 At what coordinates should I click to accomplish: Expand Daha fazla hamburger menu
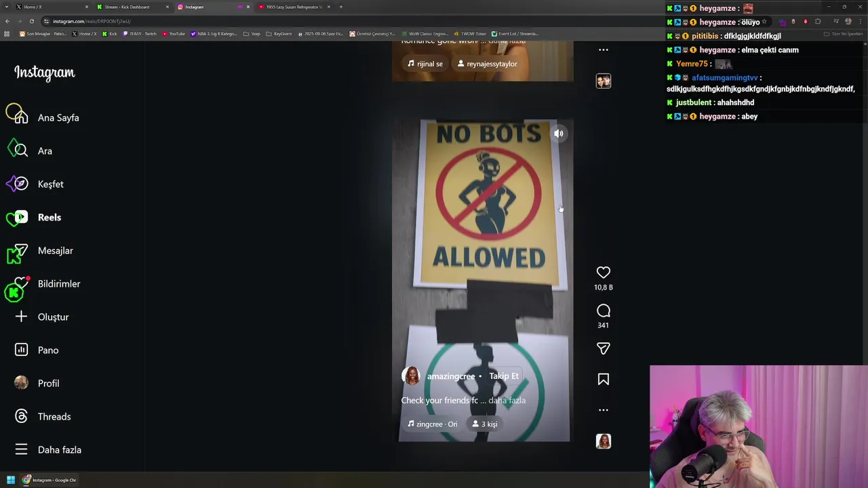[21, 449]
